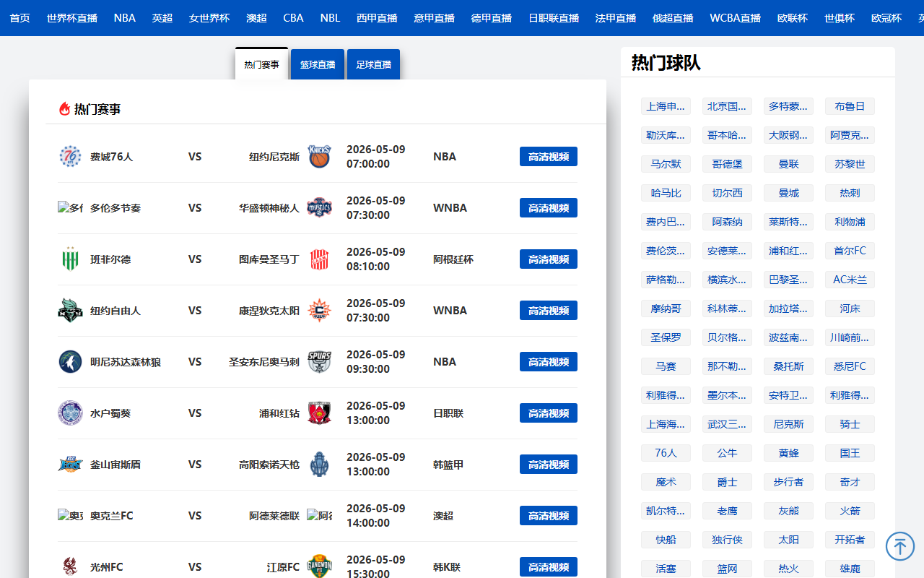Click the broken 奥克兰FC team image
Screen dimensions: 924x578
click(x=70, y=516)
